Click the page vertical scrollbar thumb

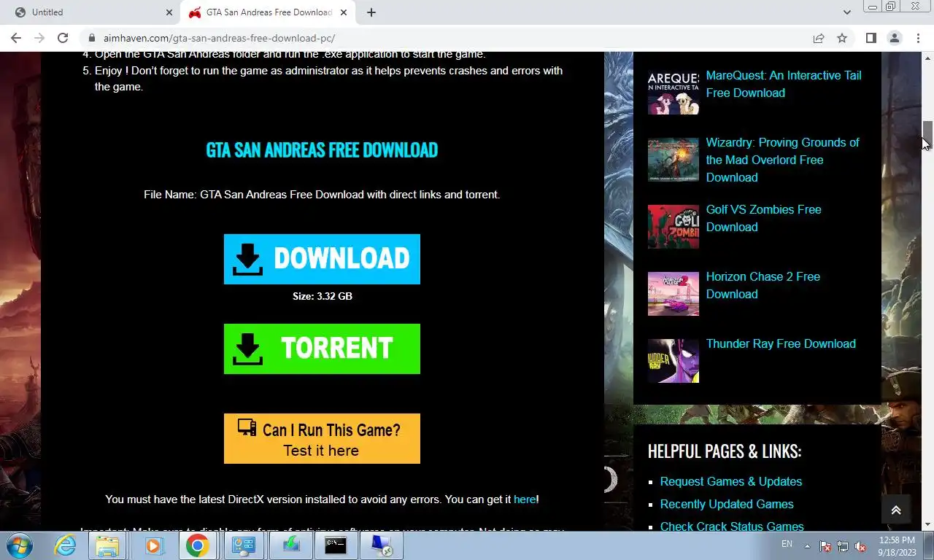pos(927,135)
